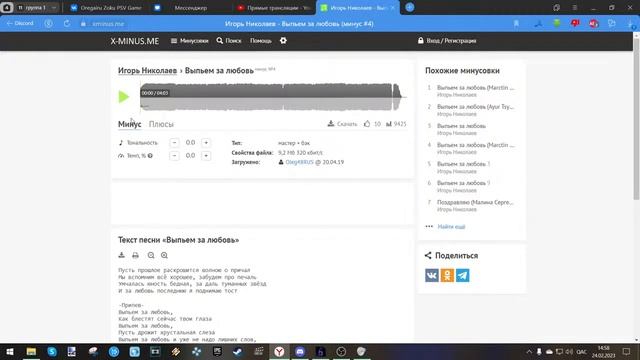Open Yandex Browser icon in the taskbar
Screen dimensions: 640x360
point(279,351)
